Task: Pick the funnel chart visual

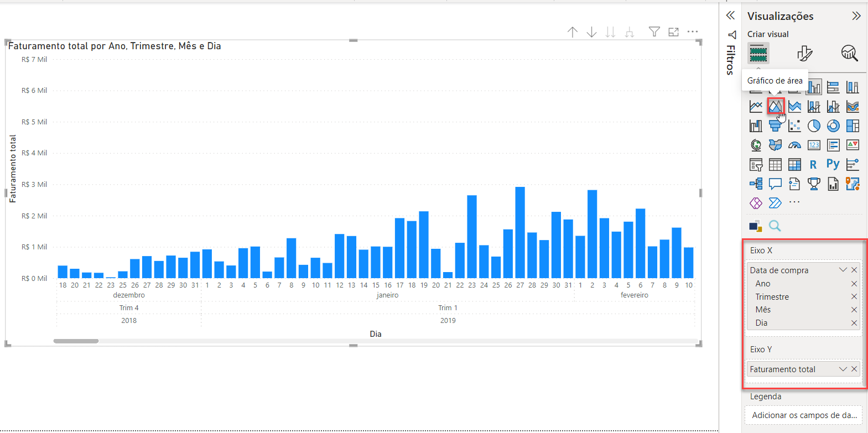Action: coord(775,126)
